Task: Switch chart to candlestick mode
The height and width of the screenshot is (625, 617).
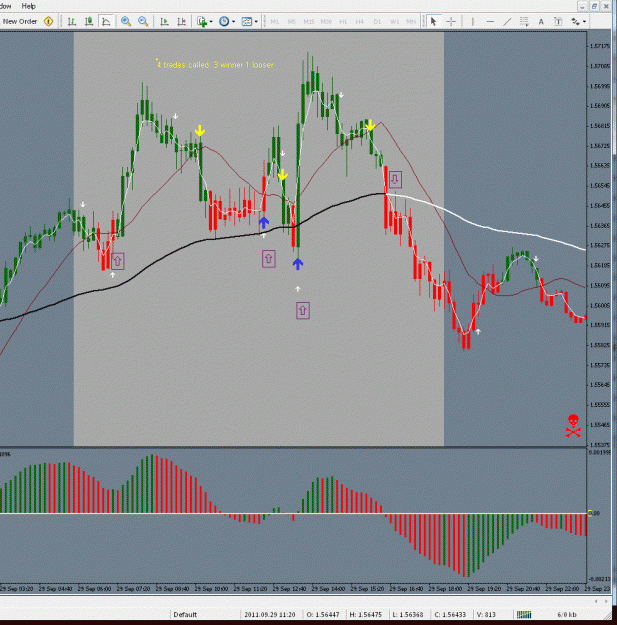Action: (x=89, y=22)
